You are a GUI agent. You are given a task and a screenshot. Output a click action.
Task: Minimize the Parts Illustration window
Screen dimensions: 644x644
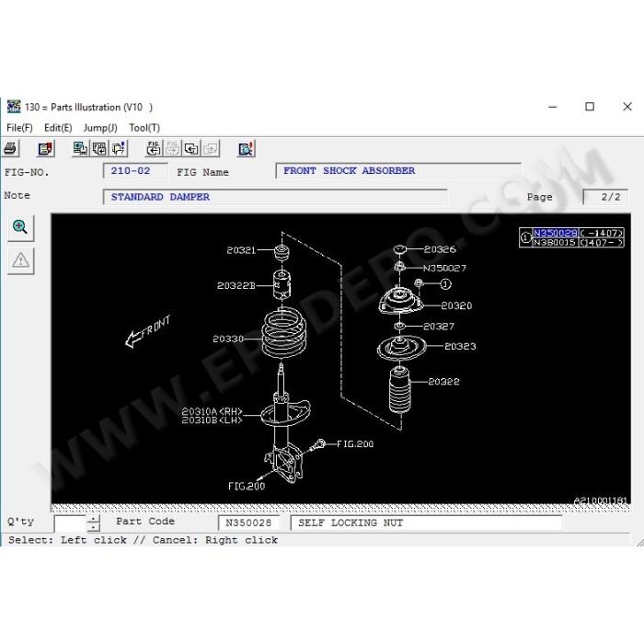[553, 107]
